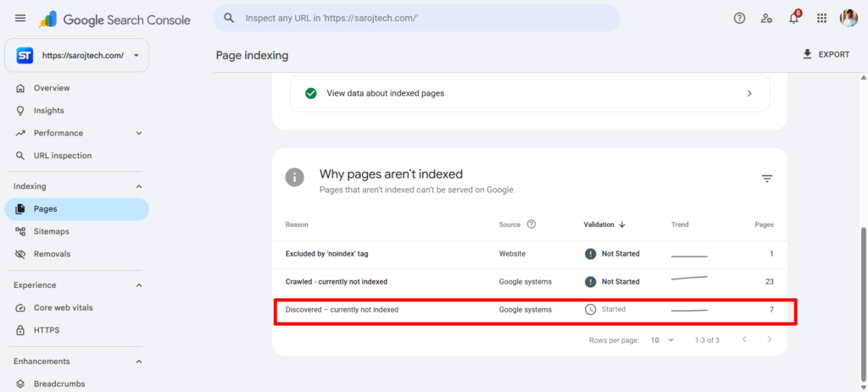
Task: Open View data about indexed pages
Action: pyautogui.click(x=530, y=93)
